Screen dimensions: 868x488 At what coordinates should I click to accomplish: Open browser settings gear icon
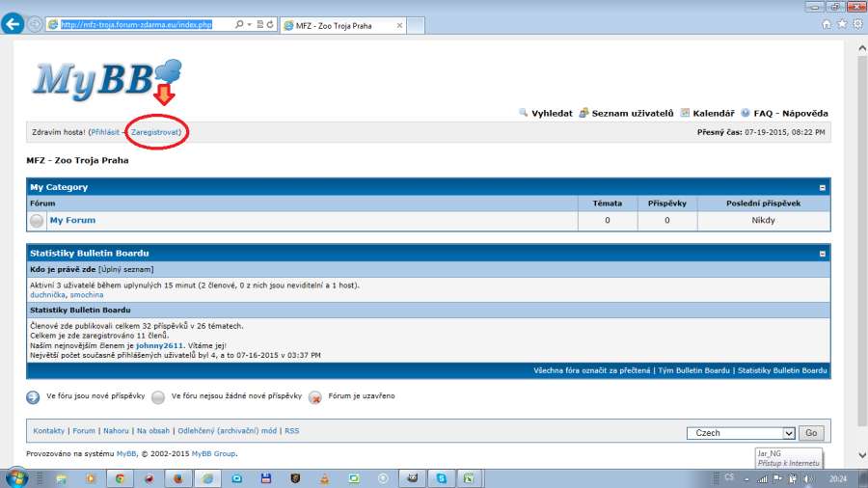tap(856, 24)
